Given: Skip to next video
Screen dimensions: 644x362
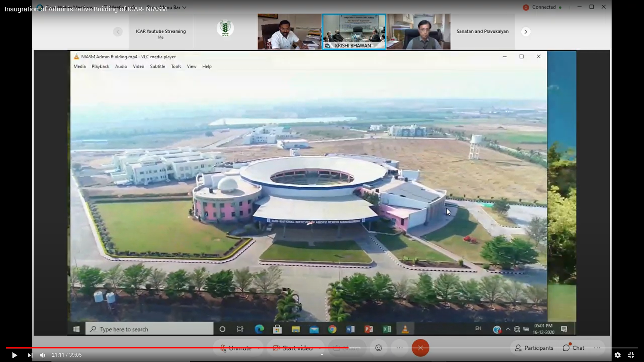Looking at the screenshot, I should (30, 355).
